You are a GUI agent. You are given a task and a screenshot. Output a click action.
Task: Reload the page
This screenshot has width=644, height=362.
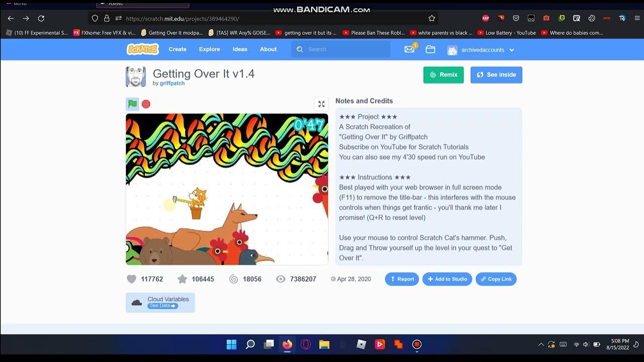click(x=41, y=18)
